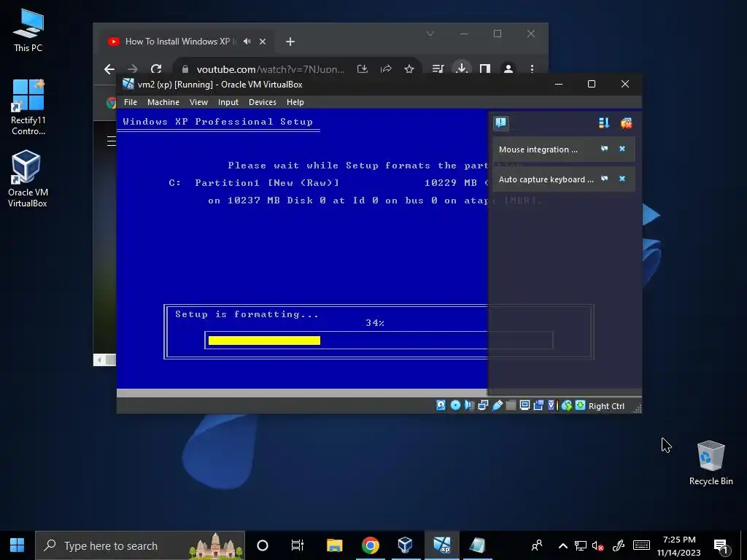Click the Auto capture keyboard notification text
This screenshot has height=560, width=747.
coord(546,179)
